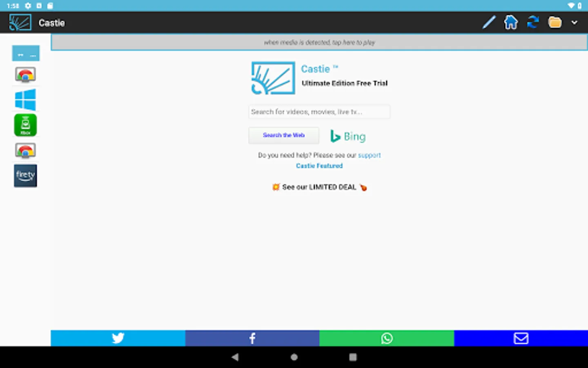Share via the WhatsApp button
Image resolution: width=588 pixels, height=368 pixels.
pos(387,338)
